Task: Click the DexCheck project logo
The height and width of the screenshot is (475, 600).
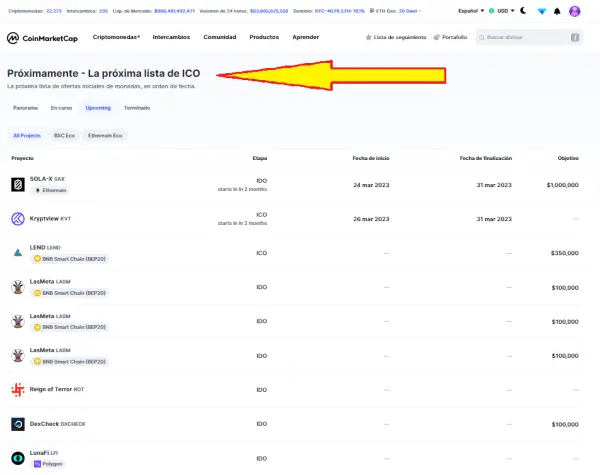Action: click(x=18, y=424)
